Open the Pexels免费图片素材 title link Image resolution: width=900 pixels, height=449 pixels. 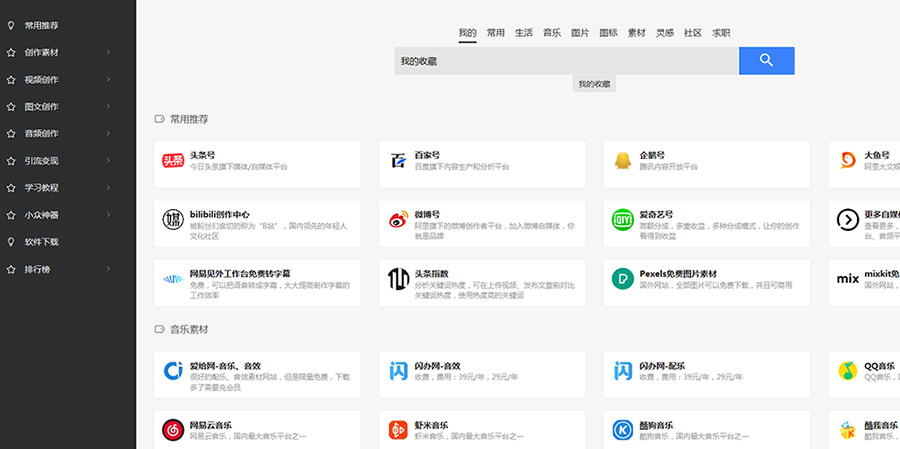point(678,274)
